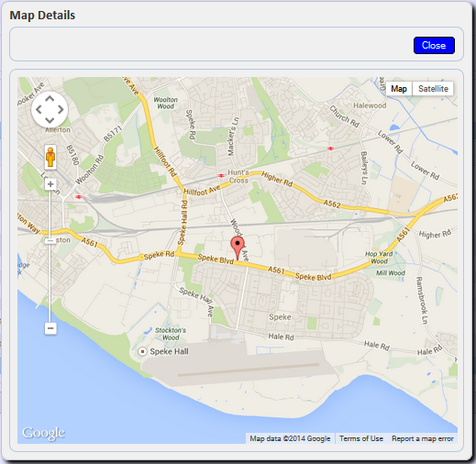Pan the map left with the left arrow
Screen dimensions: 476x464
pyautogui.click(x=39, y=109)
